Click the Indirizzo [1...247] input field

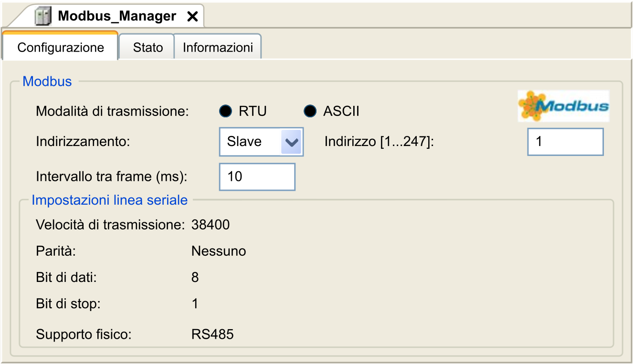[565, 142]
